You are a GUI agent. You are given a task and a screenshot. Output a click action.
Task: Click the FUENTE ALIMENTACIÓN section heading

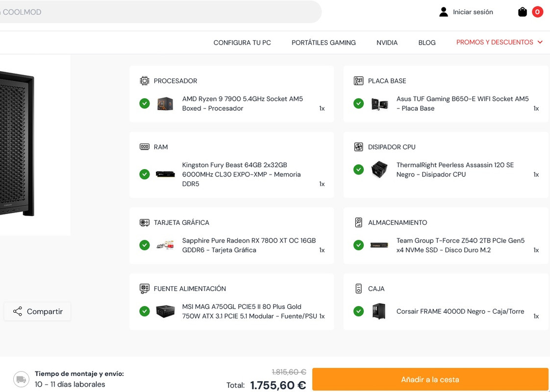click(190, 289)
